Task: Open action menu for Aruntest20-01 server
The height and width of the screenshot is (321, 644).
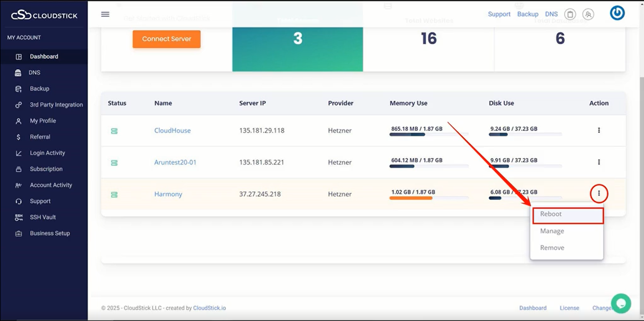Action: tap(598, 162)
